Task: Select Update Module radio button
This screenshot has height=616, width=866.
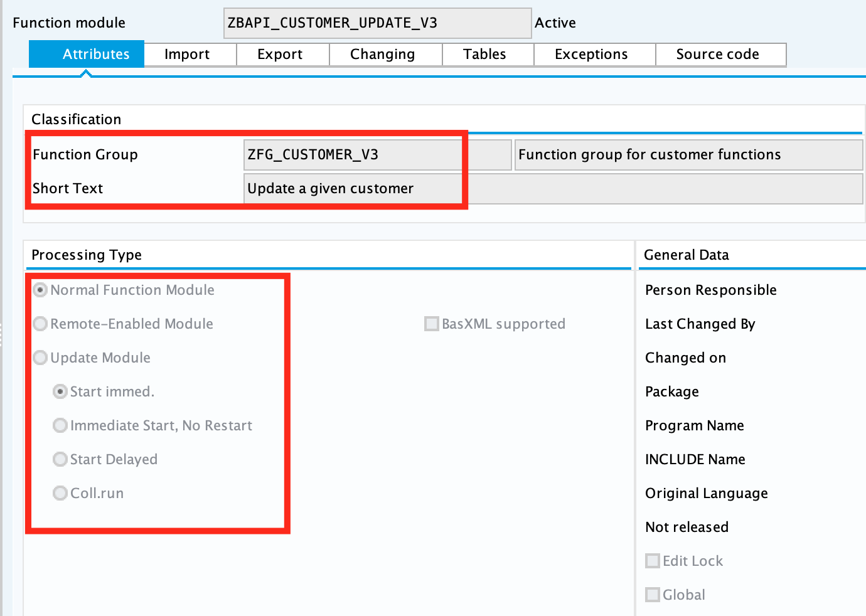Action: pos(41,358)
